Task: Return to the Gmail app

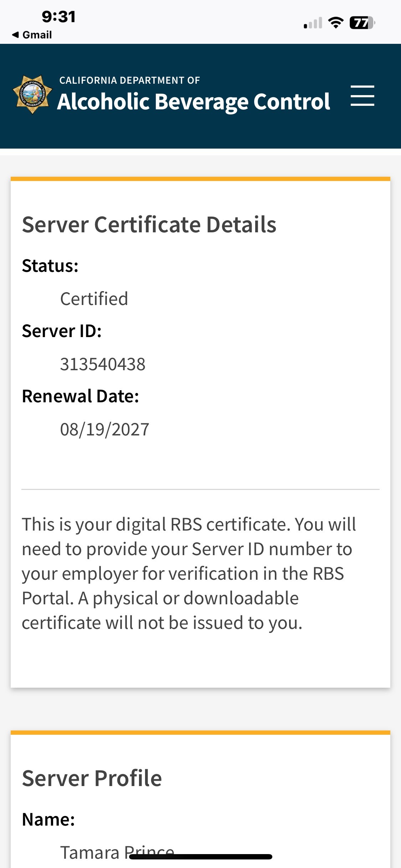Action: pyautogui.click(x=37, y=35)
